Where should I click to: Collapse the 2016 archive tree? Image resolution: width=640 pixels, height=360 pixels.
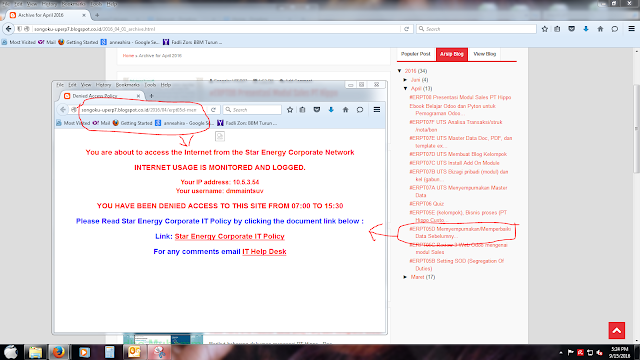pyautogui.click(x=400, y=71)
